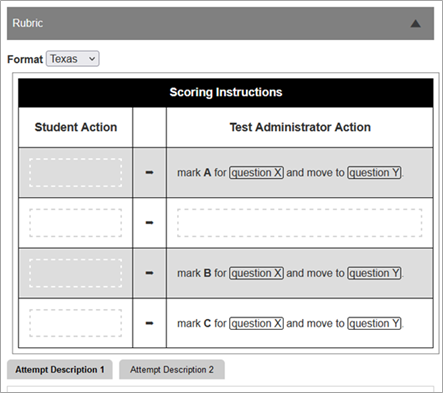Click the Test Administrator Action column header

click(x=300, y=127)
